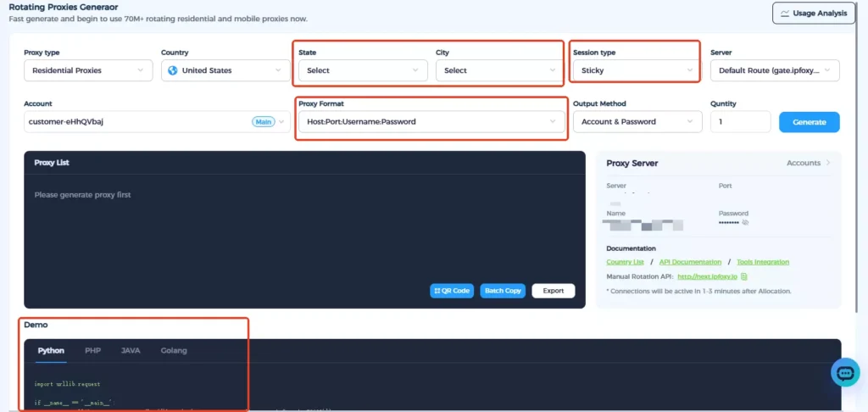Click the copy icon beside Manual Rotation API

(743, 276)
